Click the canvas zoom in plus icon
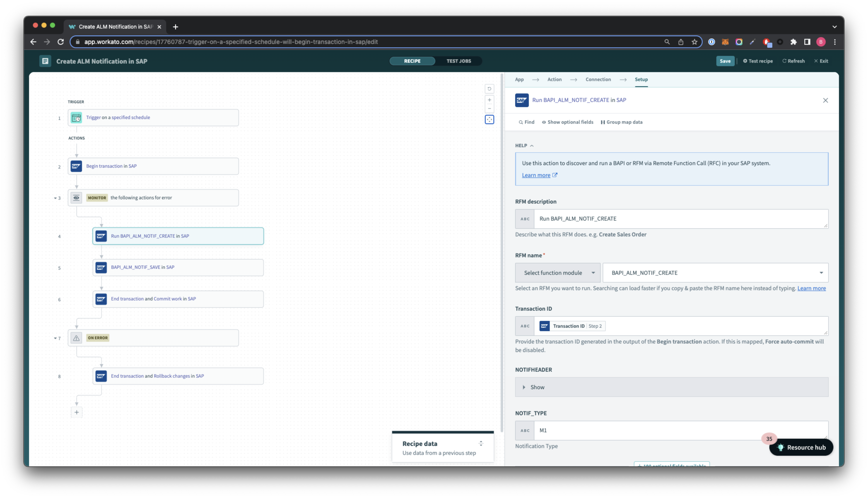Image resolution: width=868 pixels, height=498 pixels. 489,100
